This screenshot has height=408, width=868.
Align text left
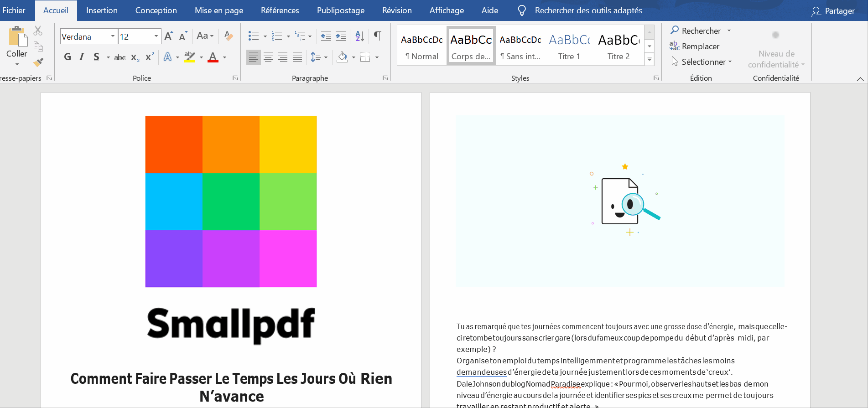[x=254, y=57]
